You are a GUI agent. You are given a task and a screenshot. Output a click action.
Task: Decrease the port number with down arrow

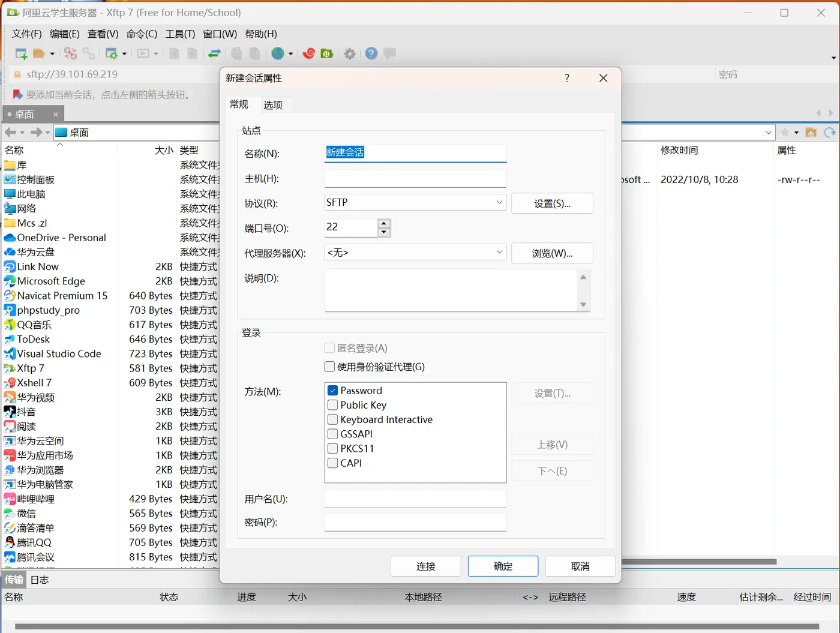click(x=384, y=232)
